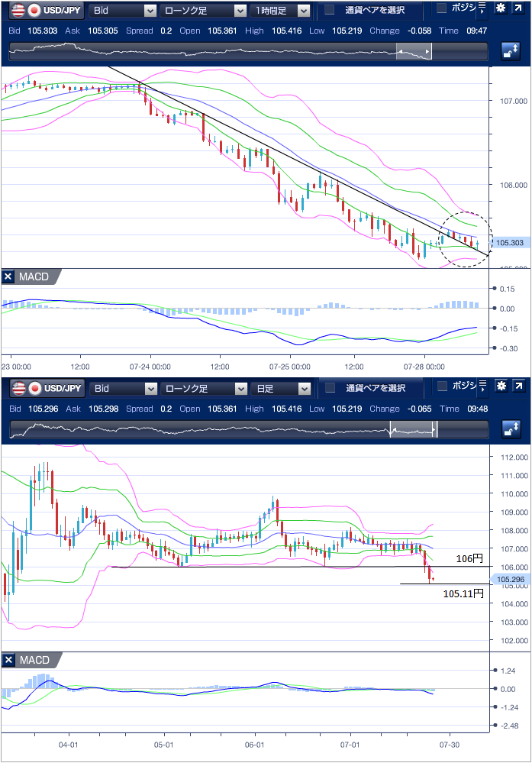Screen dimensions: 532x763
Task: Open the 日足 timeframe dropdown on bottom chart
Action: [x=282, y=388]
